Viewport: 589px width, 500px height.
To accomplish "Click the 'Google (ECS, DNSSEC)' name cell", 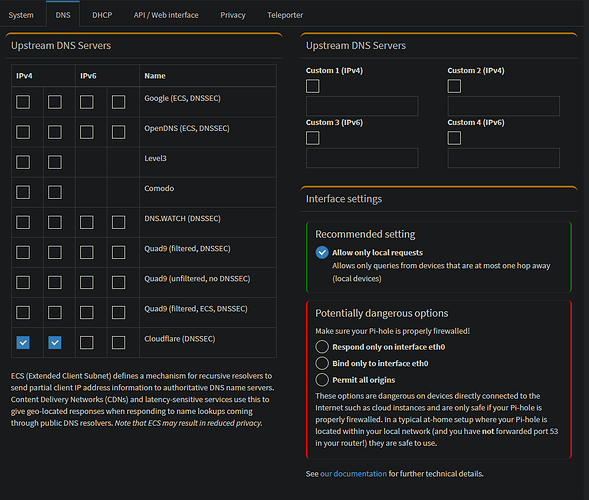I will coord(208,102).
